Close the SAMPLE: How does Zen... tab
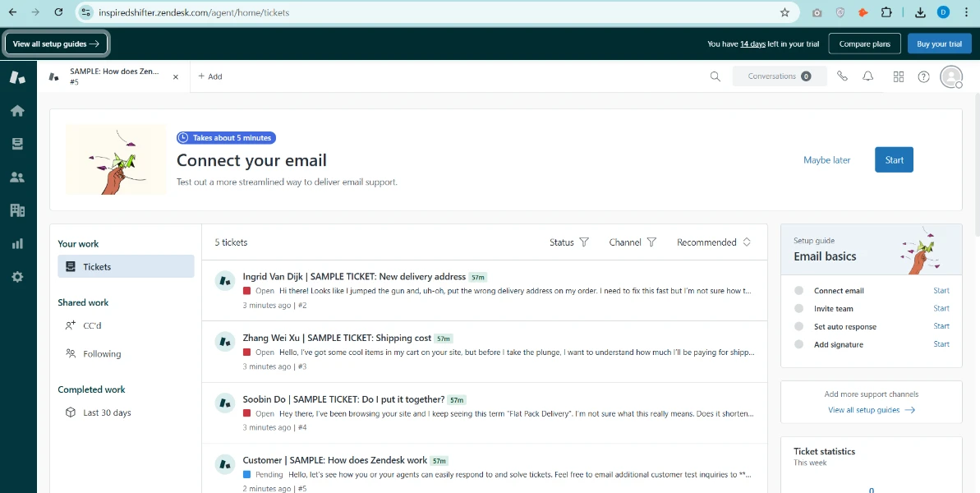The width and height of the screenshot is (980, 493). (176, 77)
